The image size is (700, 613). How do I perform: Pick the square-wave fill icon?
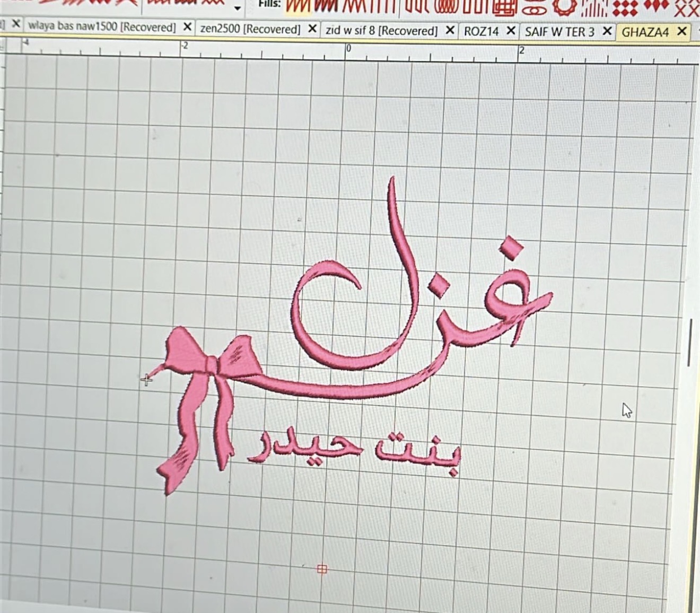477,7
